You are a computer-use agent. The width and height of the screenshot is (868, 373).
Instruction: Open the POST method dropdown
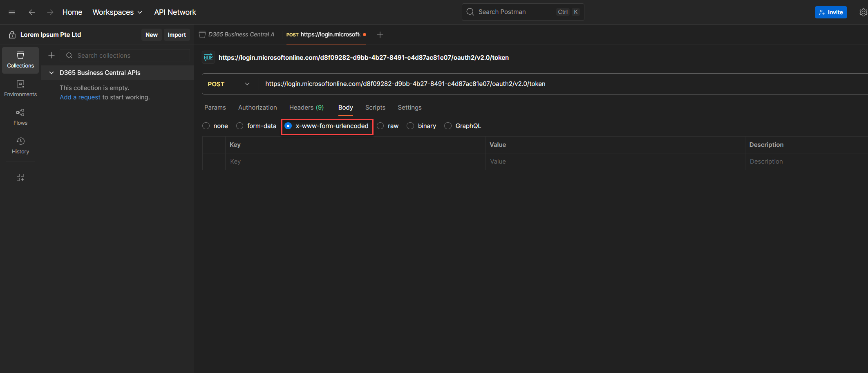click(x=229, y=84)
